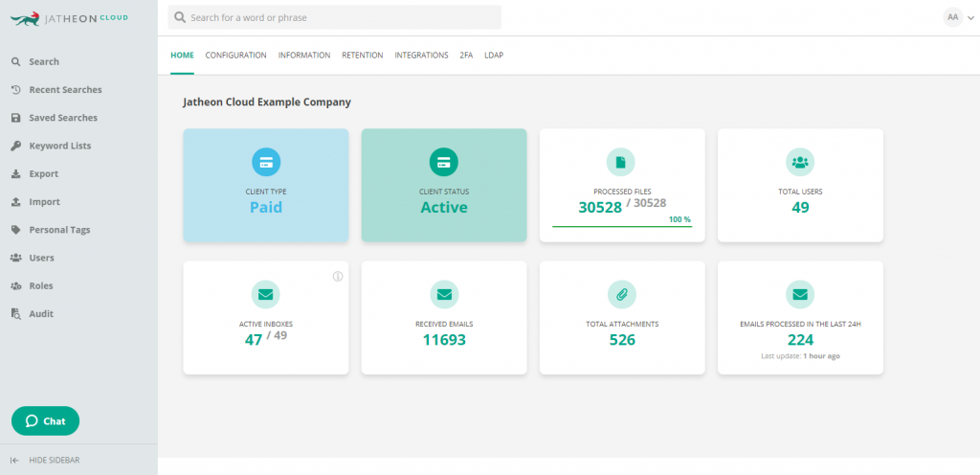Click the 100 % label under Processed Files

tap(680, 219)
